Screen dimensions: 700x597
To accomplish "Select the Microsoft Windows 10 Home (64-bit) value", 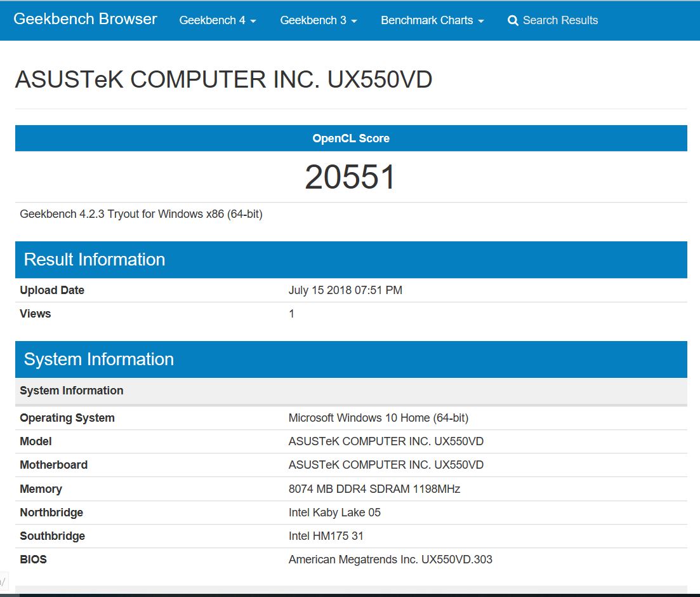I will (x=378, y=419).
